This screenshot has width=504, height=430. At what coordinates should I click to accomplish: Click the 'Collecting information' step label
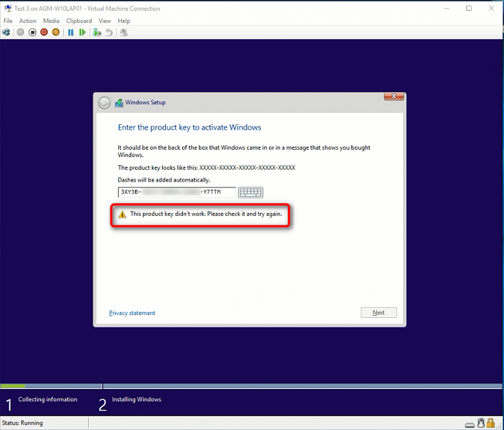coord(48,400)
